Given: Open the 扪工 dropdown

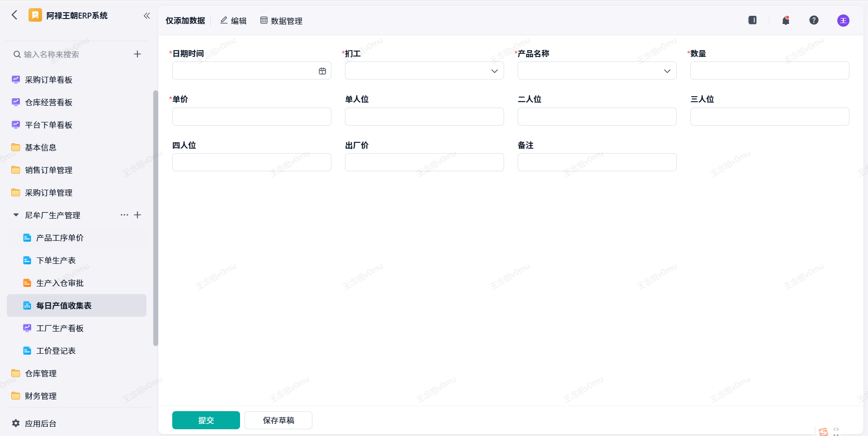Looking at the screenshot, I should pos(425,71).
